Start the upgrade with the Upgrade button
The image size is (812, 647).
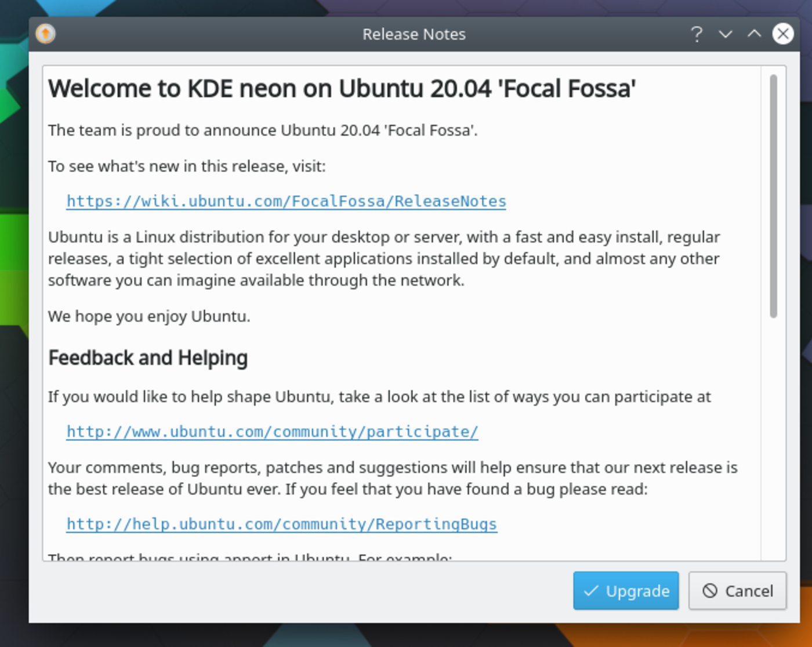(x=625, y=591)
